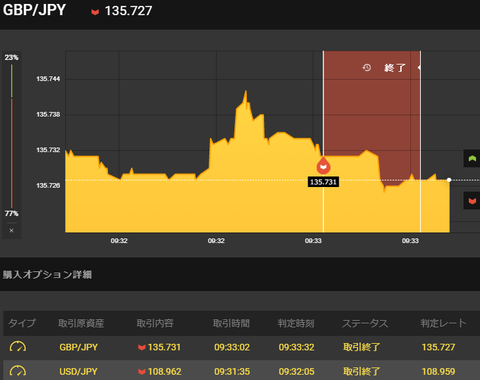Close the sentiment gauge with the X icon
Image resolution: width=480 pixels, height=380 pixels.
pyautogui.click(x=12, y=231)
